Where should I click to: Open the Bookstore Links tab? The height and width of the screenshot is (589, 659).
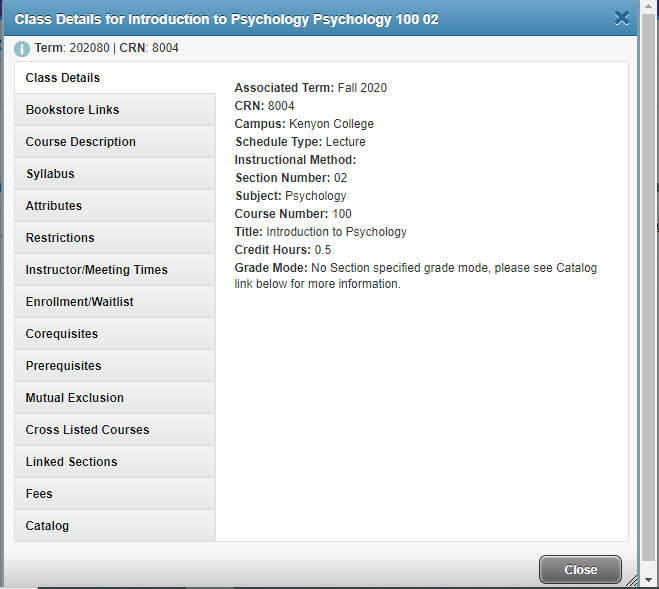pos(115,110)
